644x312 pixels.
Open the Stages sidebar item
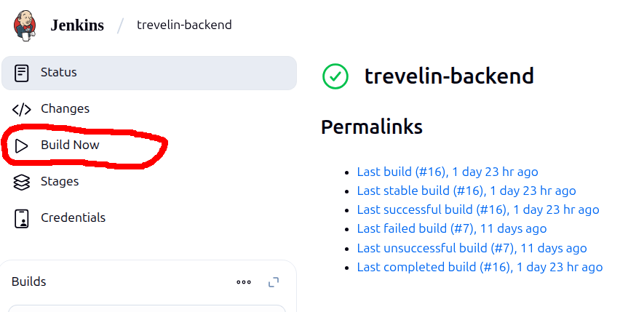[60, 182]
